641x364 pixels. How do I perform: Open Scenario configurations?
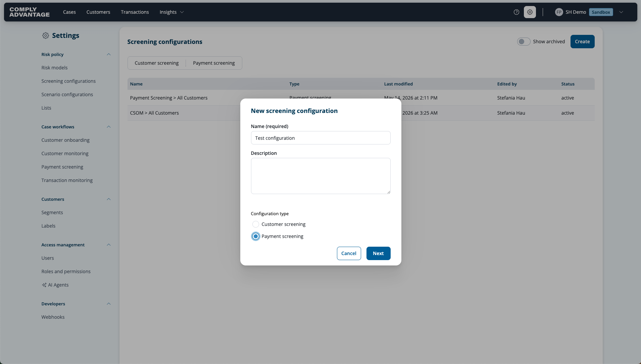[x=67, y=95]
